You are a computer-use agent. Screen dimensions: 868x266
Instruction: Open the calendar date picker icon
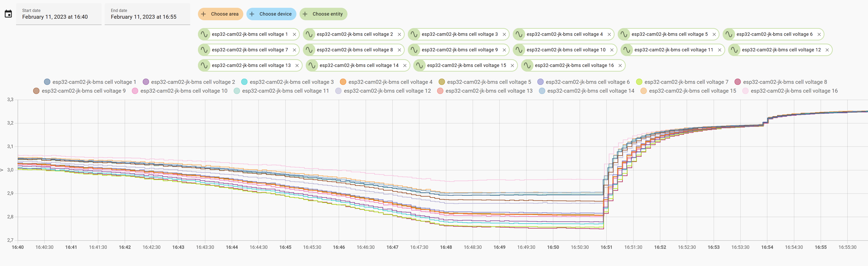coord(9,14)
